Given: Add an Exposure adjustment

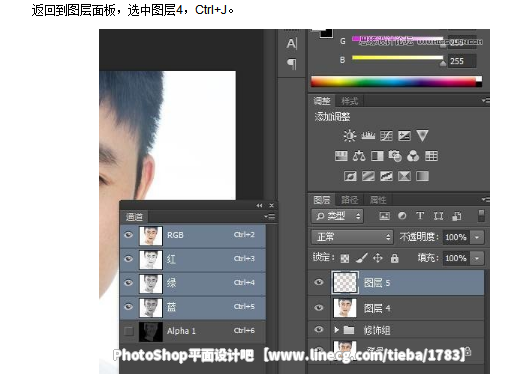Looking at the screenshot, I should coord(404,136).
